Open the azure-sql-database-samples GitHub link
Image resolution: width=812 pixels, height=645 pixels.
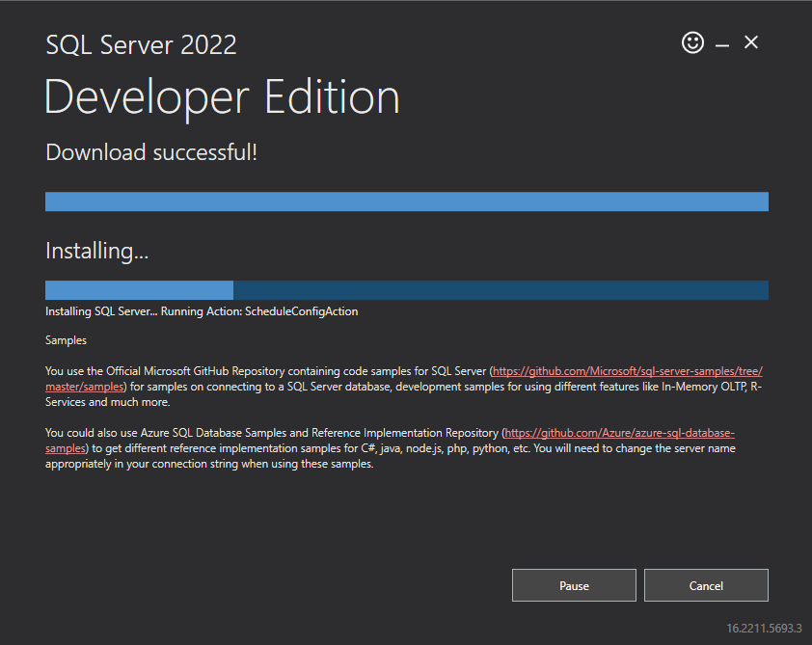(619, 433)
